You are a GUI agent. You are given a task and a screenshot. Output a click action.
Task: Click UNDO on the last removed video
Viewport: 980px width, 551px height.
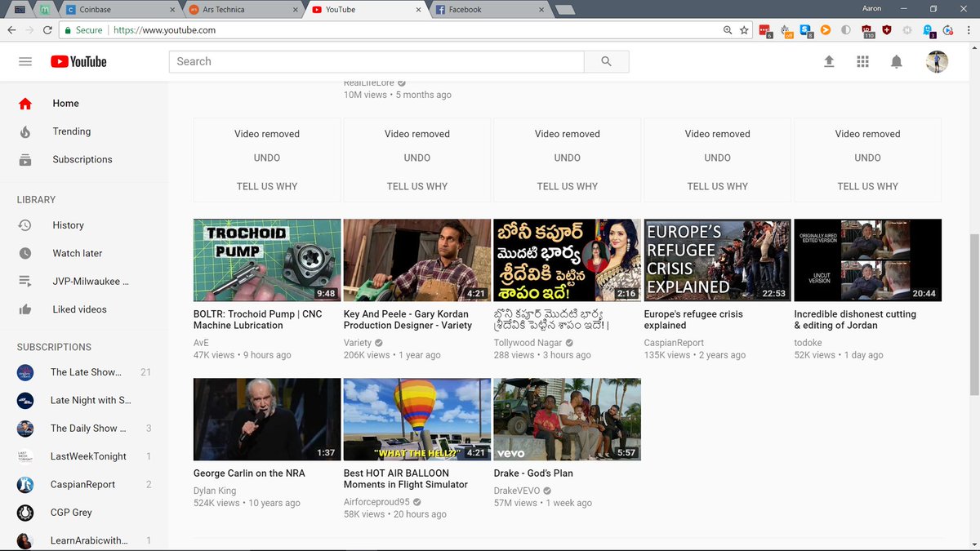click(x=867, y=158)
